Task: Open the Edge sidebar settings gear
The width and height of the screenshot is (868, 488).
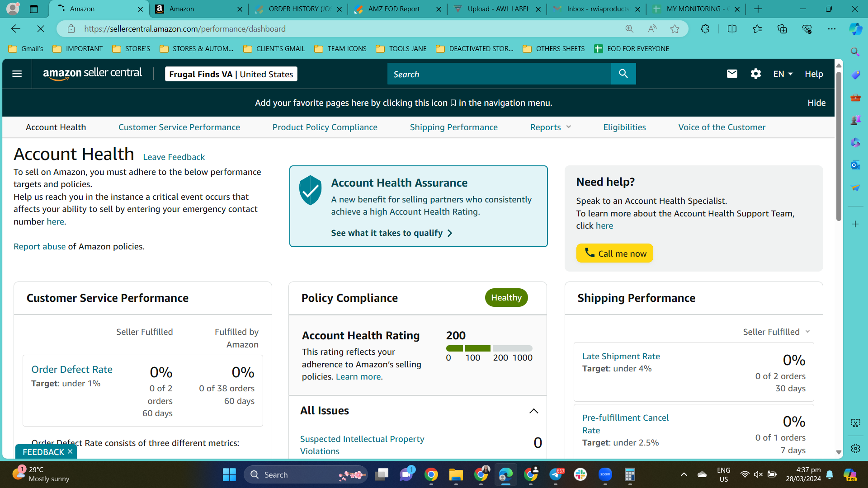Action: coord(855,448)
